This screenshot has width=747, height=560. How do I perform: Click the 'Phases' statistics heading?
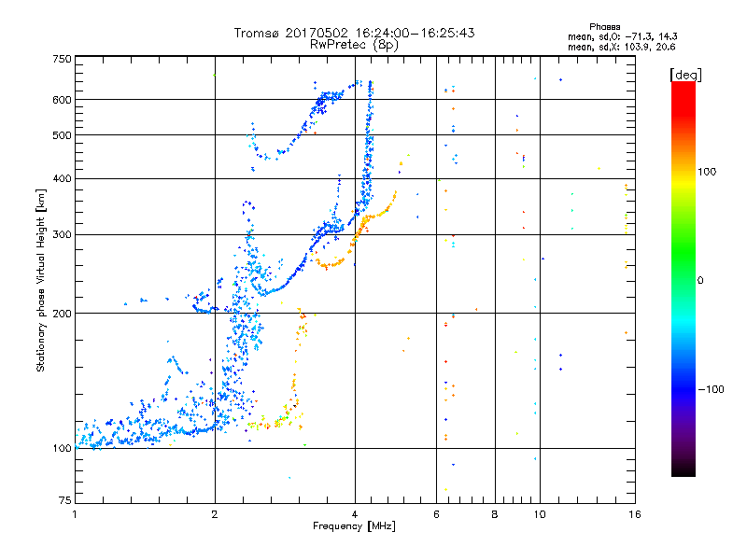604,27
